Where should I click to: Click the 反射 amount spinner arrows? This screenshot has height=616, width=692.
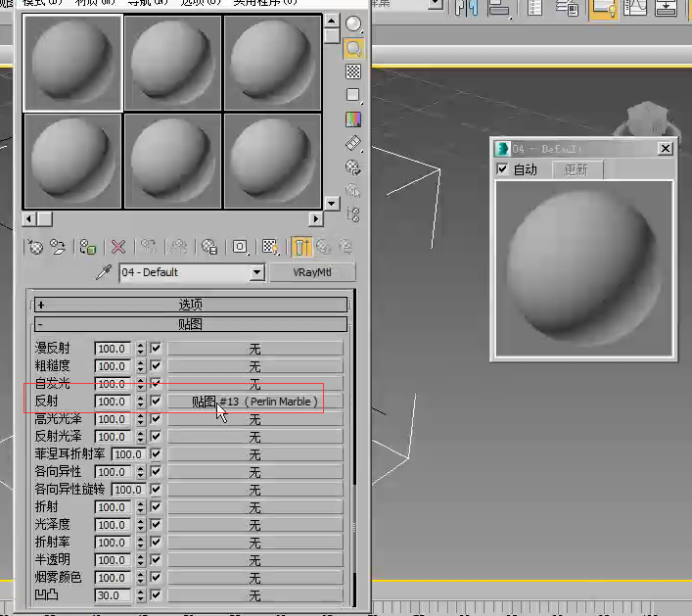[x=141, y=402]
